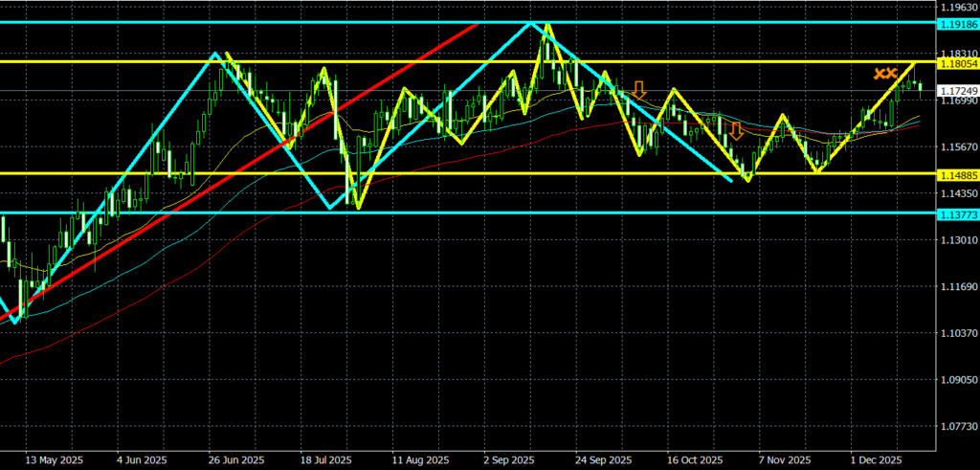The image size is (980, 470).
Task: Click the 1.19630 price scale value
Action: point(957,6)
